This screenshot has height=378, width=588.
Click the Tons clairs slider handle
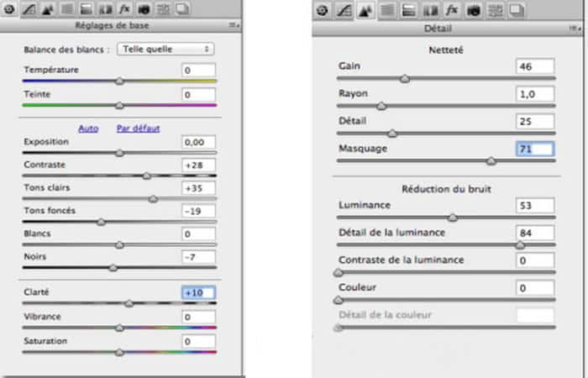(154, 199)
